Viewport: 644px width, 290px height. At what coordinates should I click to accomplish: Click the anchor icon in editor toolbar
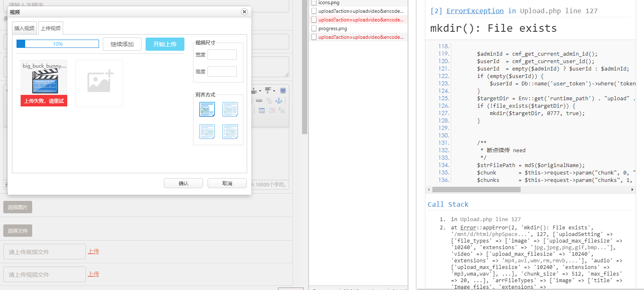click(x=279, y=101)
